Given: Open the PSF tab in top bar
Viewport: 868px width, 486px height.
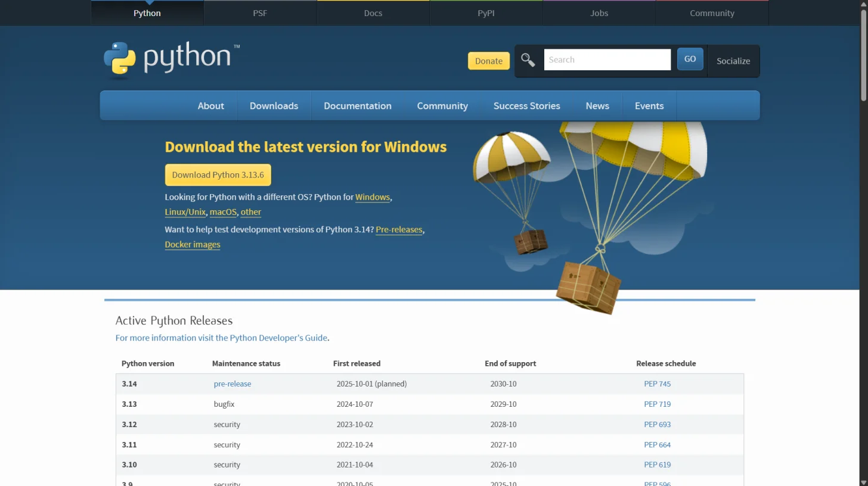Looking at the screenshot, I should (x=260, y=13).
